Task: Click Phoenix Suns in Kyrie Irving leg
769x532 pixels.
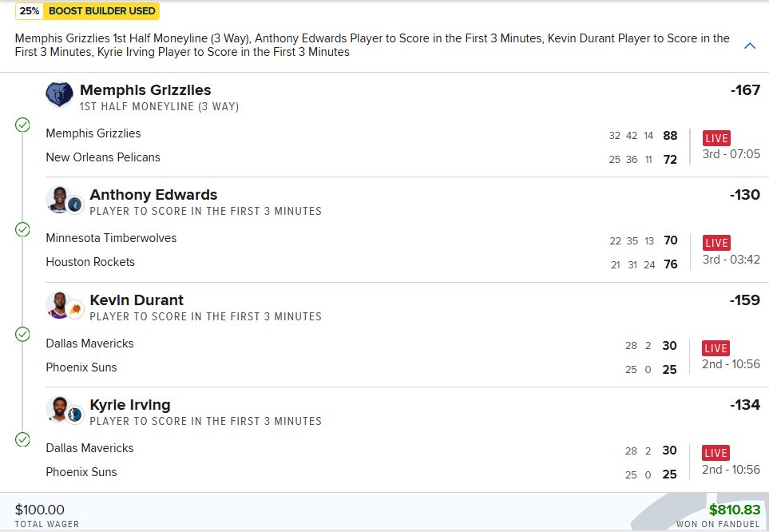Action: pos(81,472)
